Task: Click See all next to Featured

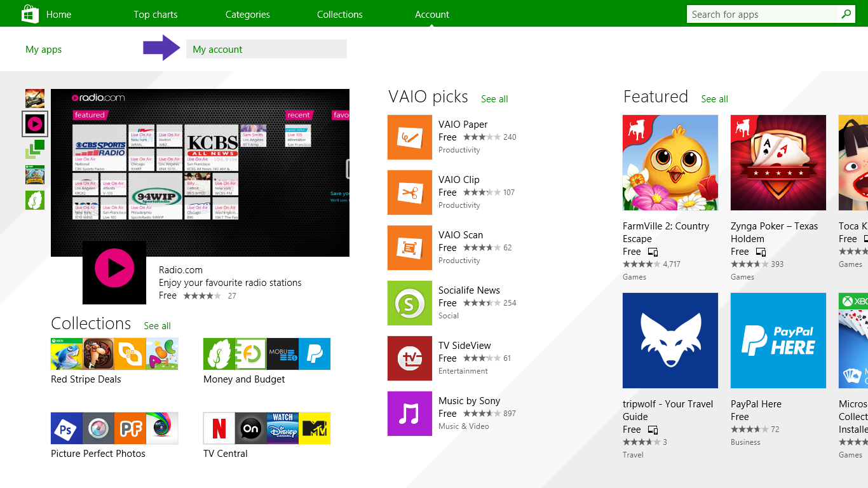Action: [714, 99]
